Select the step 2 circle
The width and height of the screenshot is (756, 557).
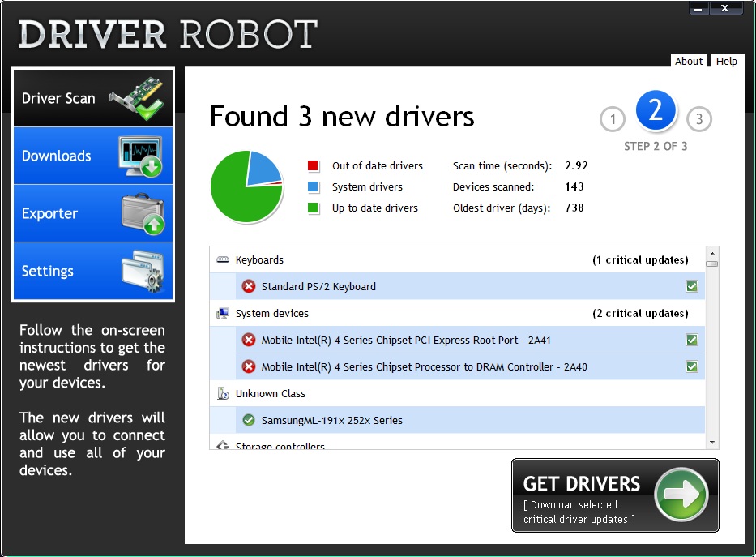[x=656, y=110]
